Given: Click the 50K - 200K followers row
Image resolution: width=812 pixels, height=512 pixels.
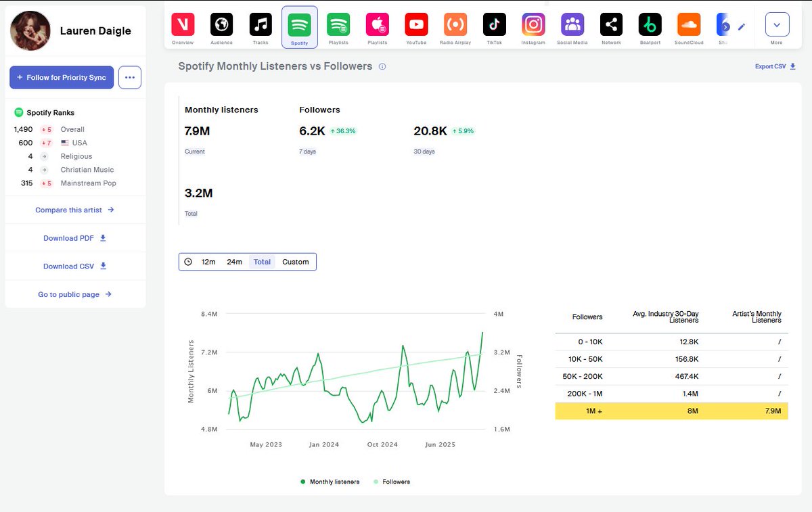Looking at the screenshot, I should pos(672,376).
